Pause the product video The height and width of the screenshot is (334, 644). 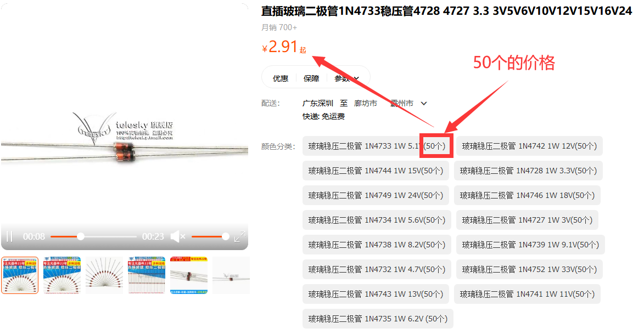click(9, 236)
